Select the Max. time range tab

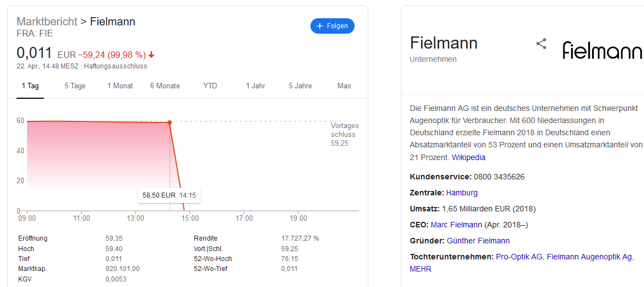pyautogui.click(x=345, y=86)
